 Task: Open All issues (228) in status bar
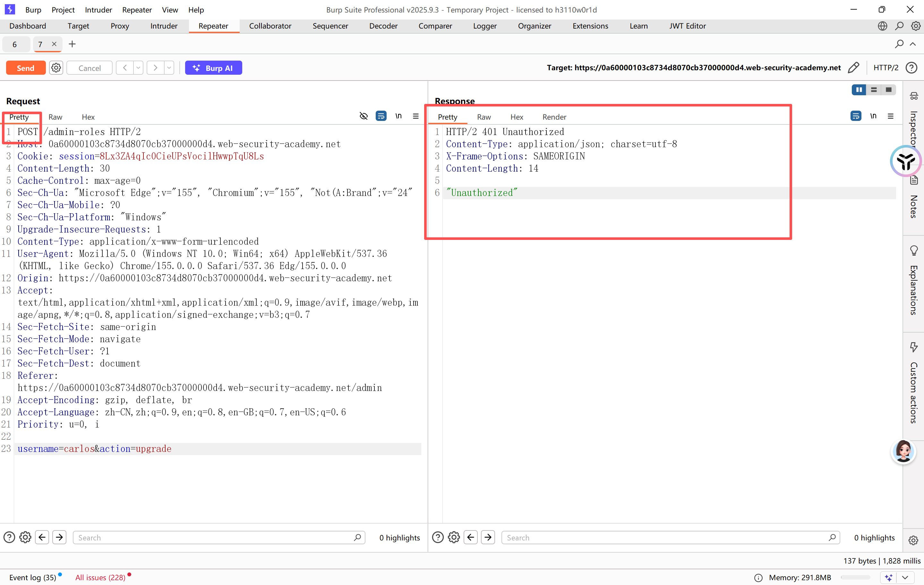click(x=100, y=577)
